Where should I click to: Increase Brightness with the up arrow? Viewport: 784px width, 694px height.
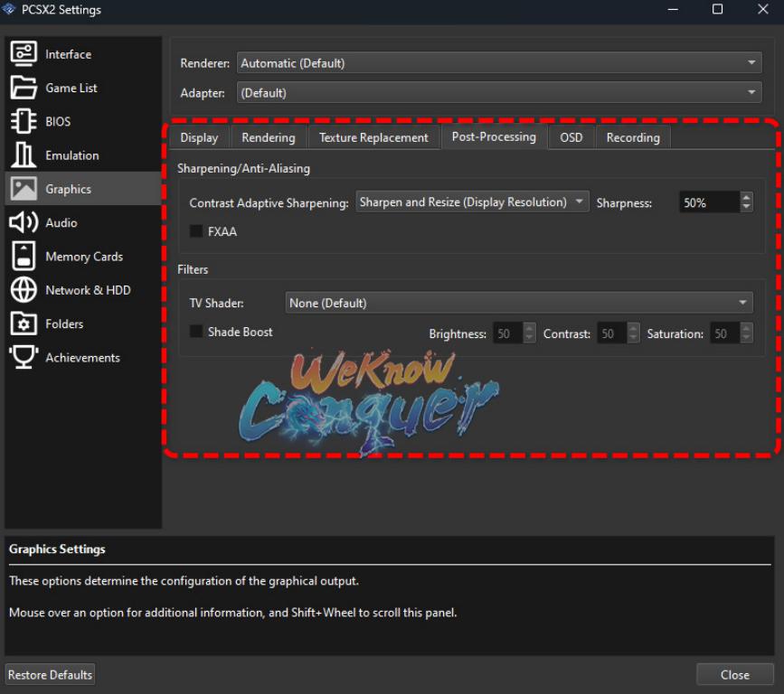[x=529, y=328]
